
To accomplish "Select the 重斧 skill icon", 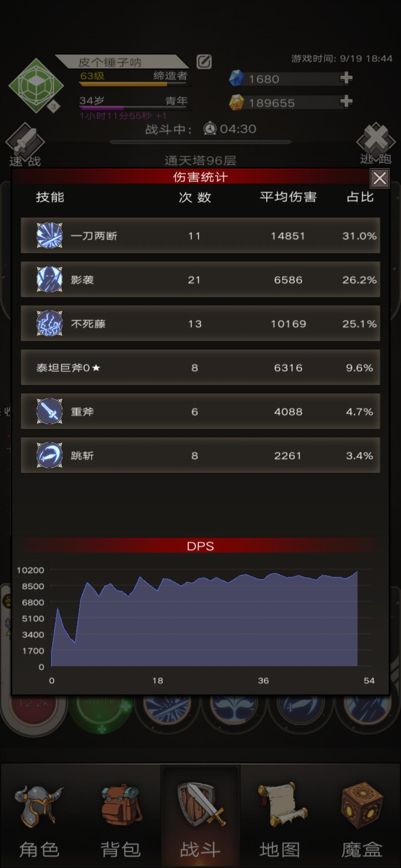I will pos(49,411).
